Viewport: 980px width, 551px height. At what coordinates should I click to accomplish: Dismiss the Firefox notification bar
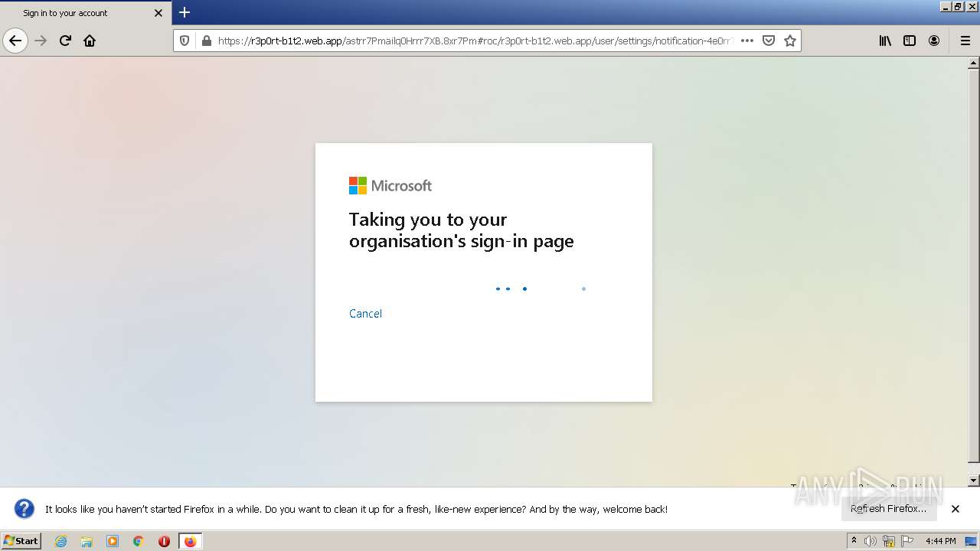(955, 509)
